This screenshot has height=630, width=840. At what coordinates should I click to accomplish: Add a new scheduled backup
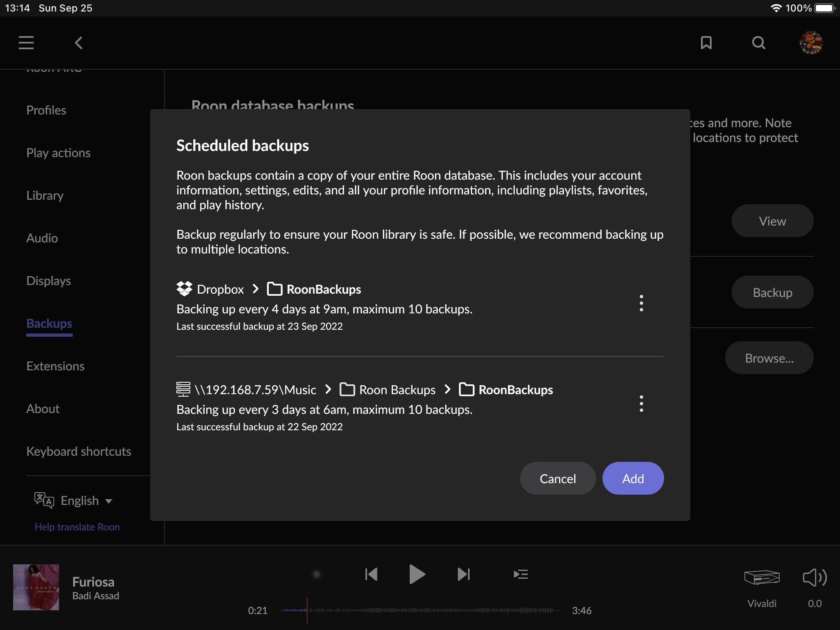[x=633, y=478]
